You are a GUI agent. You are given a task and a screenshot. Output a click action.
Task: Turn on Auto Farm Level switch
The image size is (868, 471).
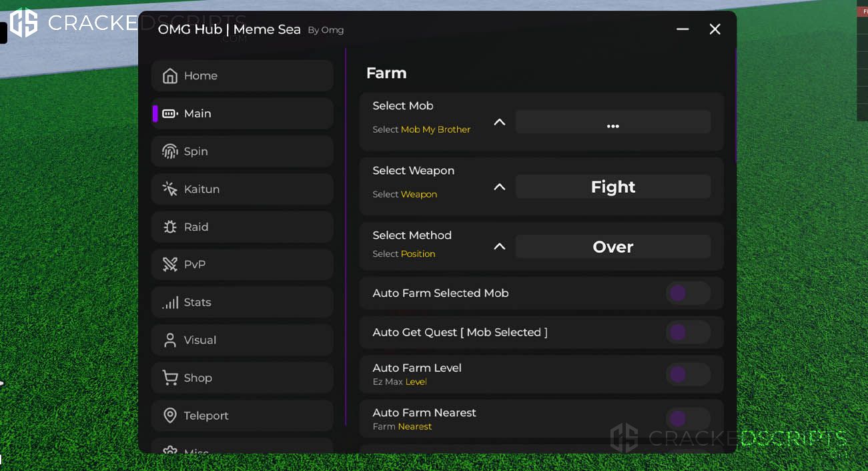coord(688,374)
